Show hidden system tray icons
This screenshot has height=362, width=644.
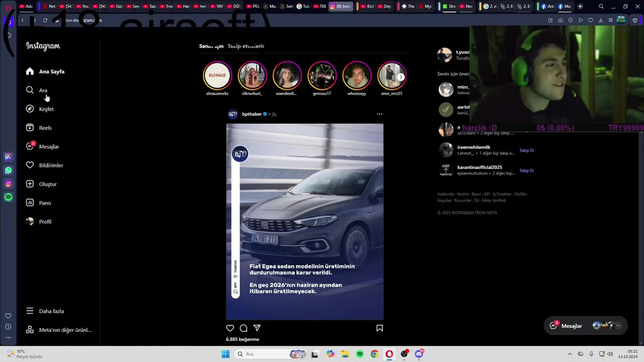point(570,354)
